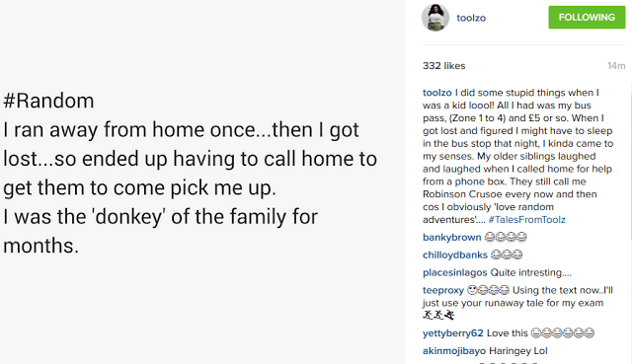This screenshot has width=632, height=364.
Task: Click the 'donkey' line in post image
Action: coord(160,217)
